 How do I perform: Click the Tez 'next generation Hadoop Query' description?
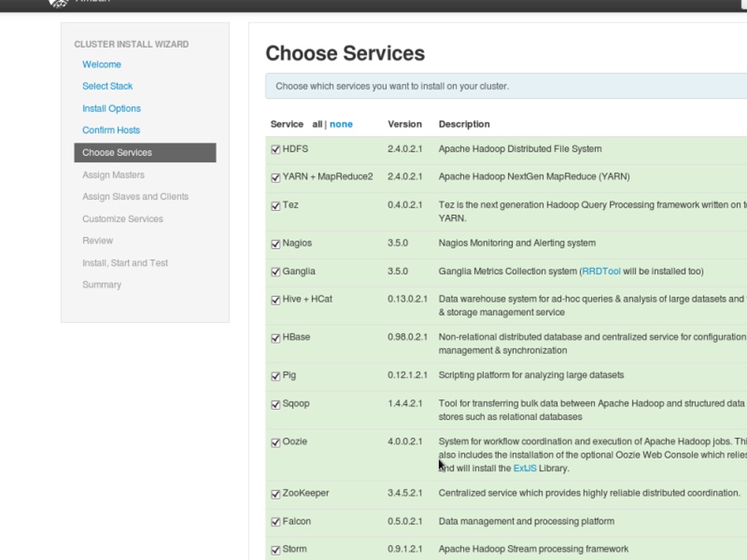point(593,212)
